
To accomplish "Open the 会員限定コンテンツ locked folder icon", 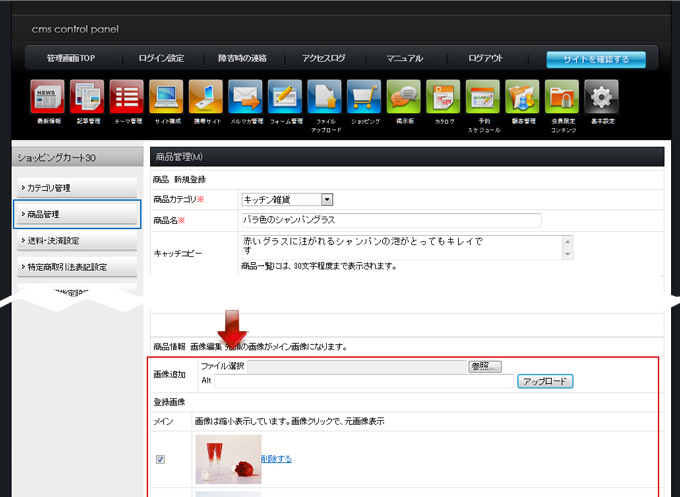I will click(561, 97).
